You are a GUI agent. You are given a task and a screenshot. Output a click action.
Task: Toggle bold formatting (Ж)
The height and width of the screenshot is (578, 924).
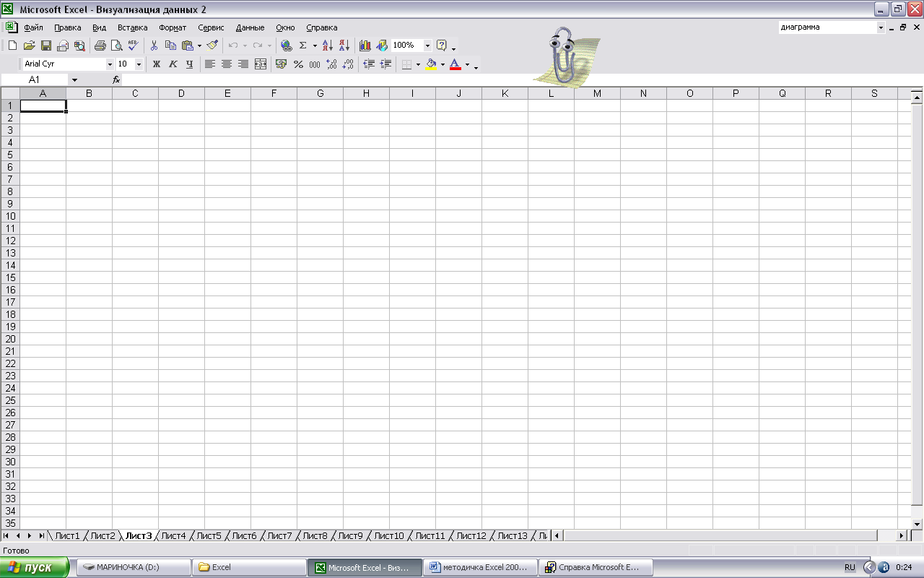click(x=156, y=64)
